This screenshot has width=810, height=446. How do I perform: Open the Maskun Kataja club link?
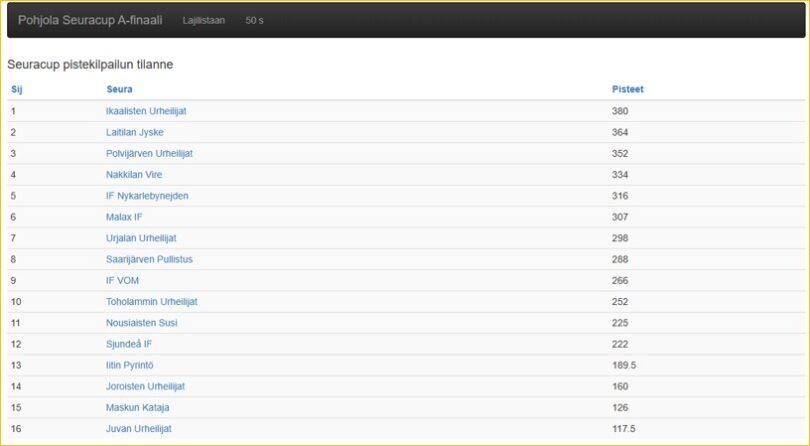(x=137, y=408)
